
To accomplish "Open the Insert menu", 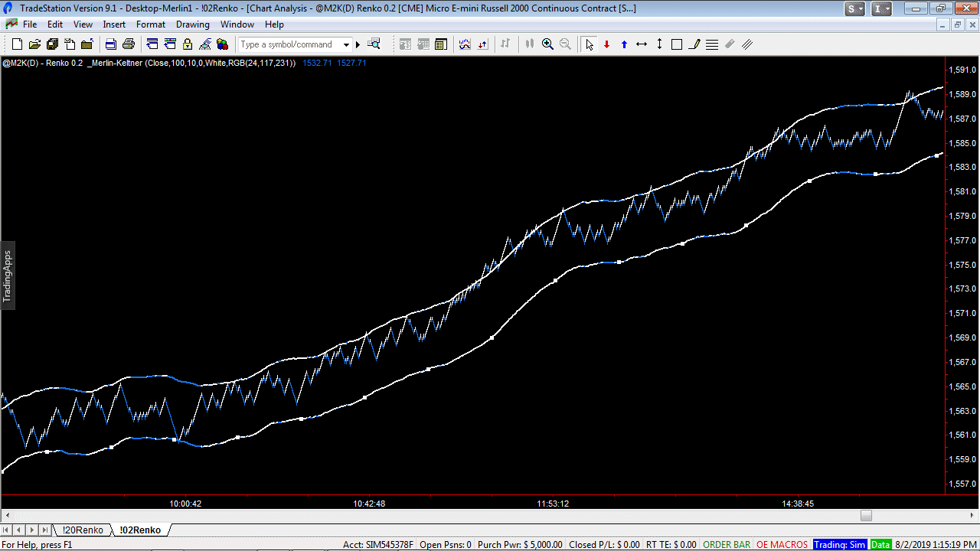I will pos(115,24).
